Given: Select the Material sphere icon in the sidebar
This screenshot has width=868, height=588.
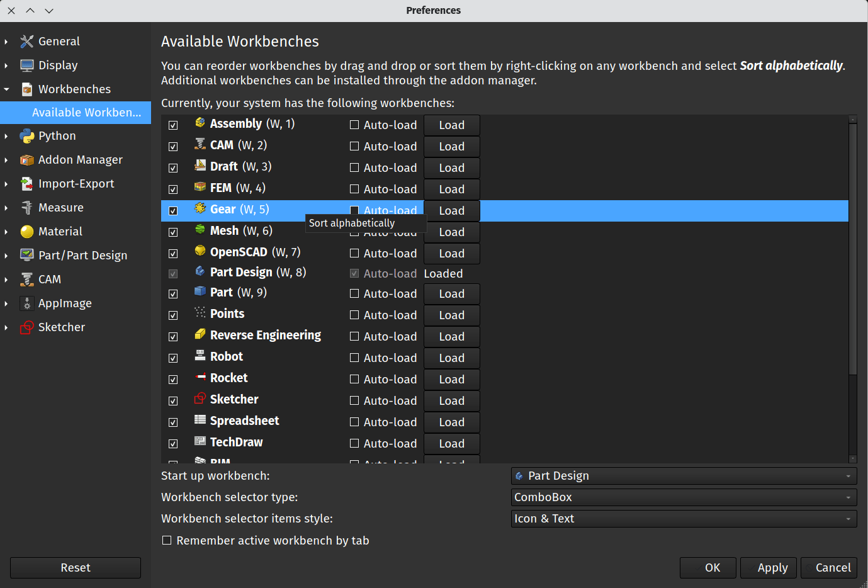Looking at the screenshot, I should 27,231.
